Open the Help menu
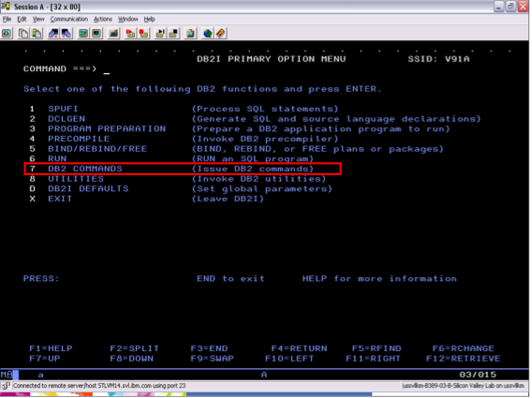Image resolution: width=532 pixels, height=398 pixels. click(x=149, y=19)
